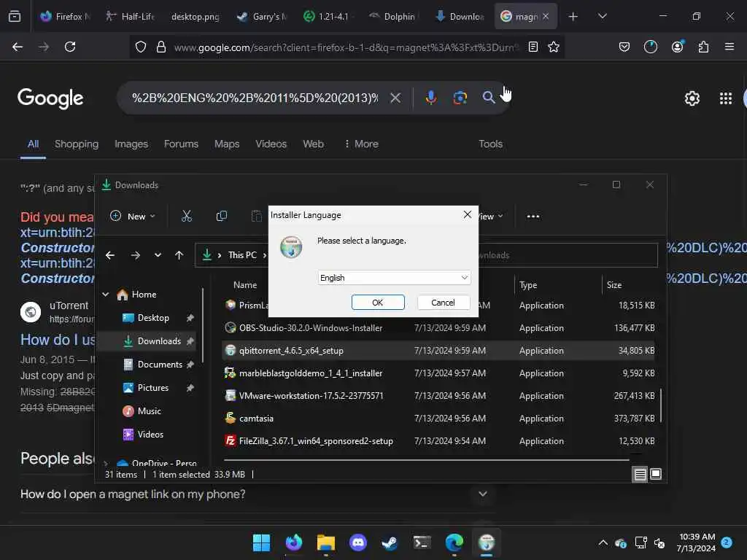Screen dimensions: 747x560
Task: Open the Firefox hamburger menu
Action: 729,47
